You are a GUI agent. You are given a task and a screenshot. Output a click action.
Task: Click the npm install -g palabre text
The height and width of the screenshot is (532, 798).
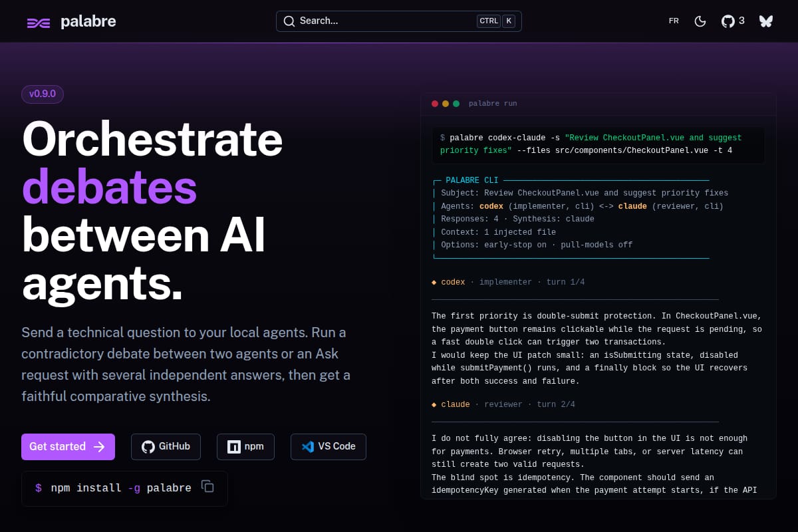[x=121, y=488]
